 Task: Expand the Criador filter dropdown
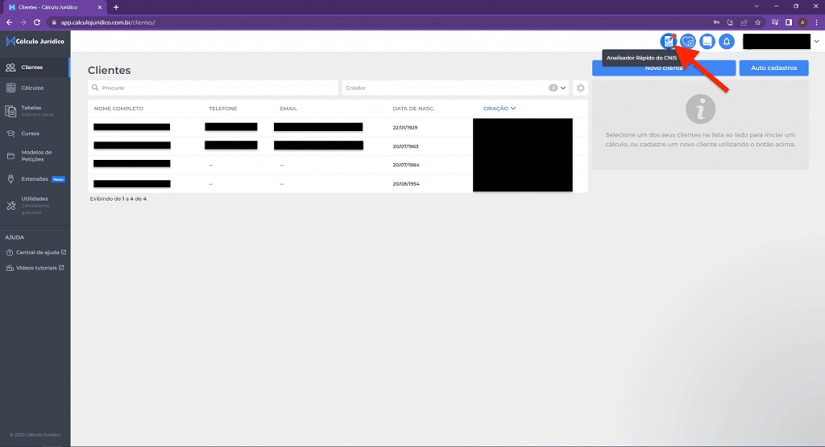[563, 88]
